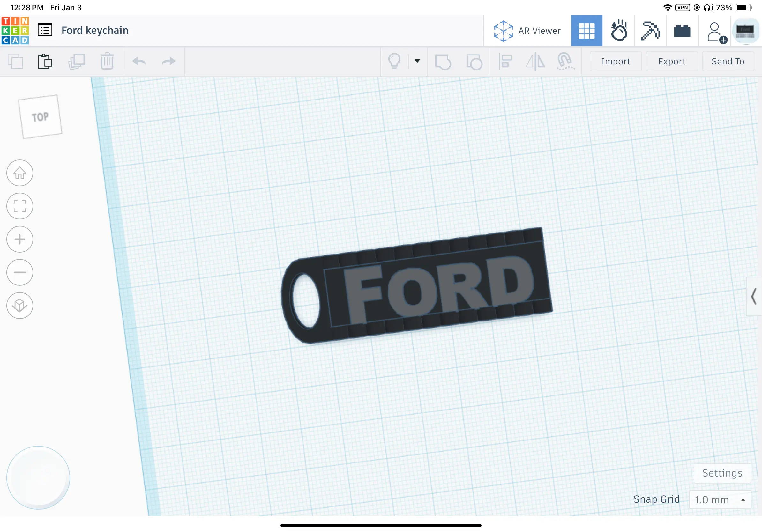The height and width of the screenshot is (532, 762).
Task: Toggle perspective or orthographic view
Action: pyautogui.click(x=20, y=306)
